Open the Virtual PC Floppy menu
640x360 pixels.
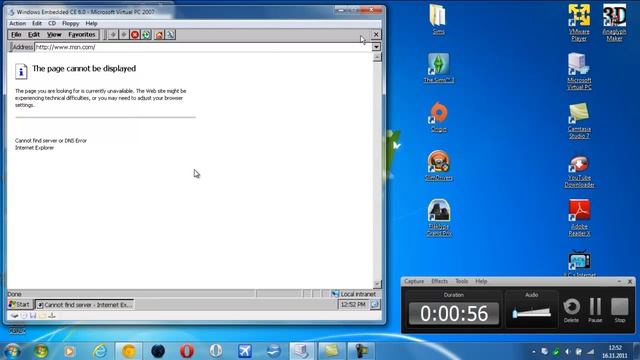click(x=71, y=24)
